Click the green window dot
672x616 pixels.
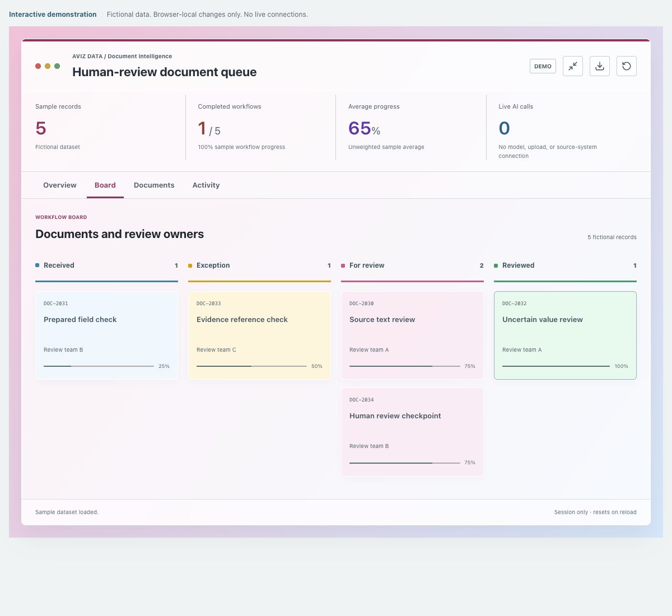[57, 66]
